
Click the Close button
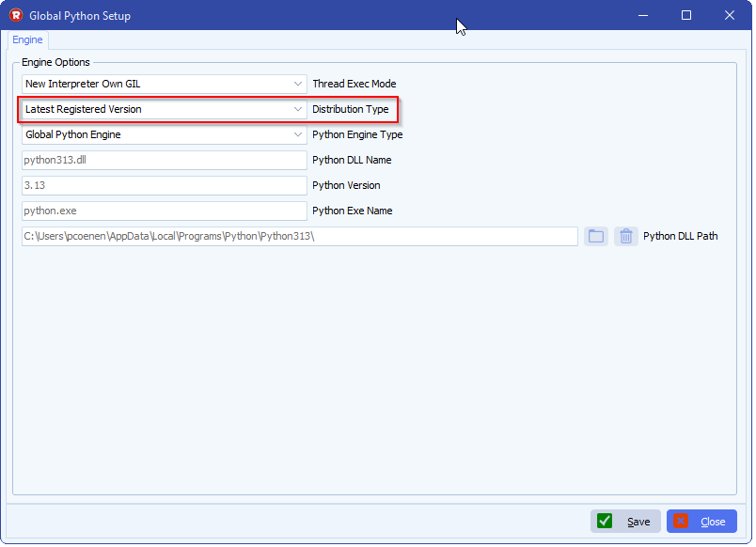(701, 522)
